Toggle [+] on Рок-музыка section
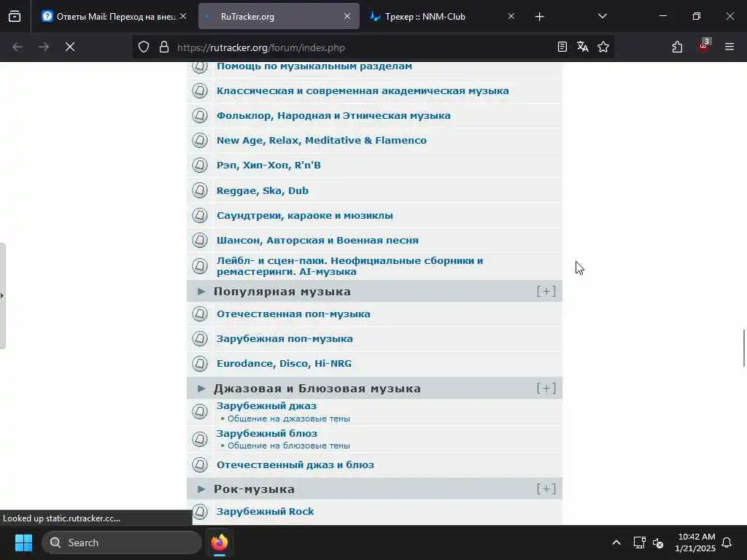 546,489
